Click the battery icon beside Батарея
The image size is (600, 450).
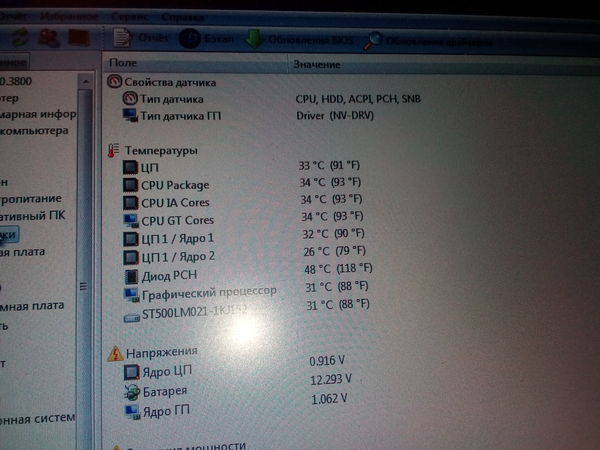(x=132, y=392)
